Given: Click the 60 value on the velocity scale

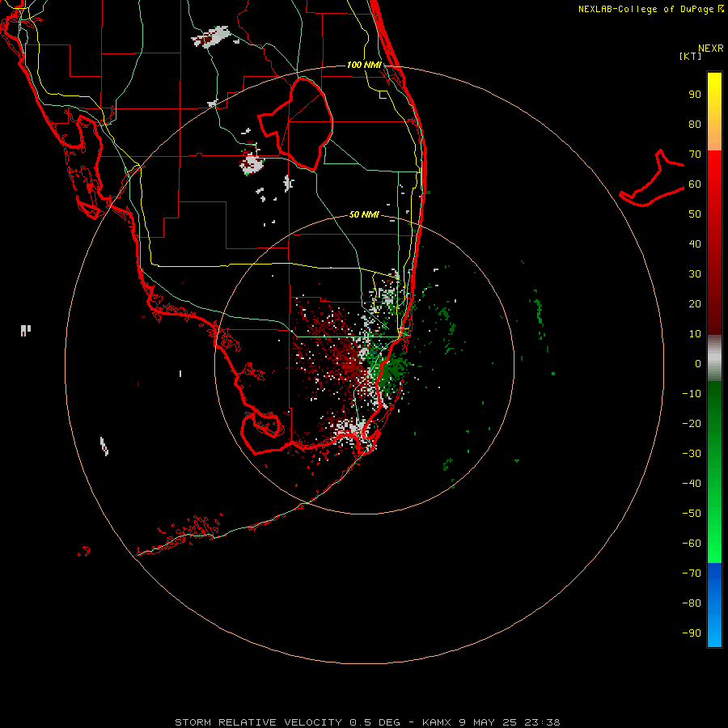Looking at the screenshot, I should click(x=695, y=184).
